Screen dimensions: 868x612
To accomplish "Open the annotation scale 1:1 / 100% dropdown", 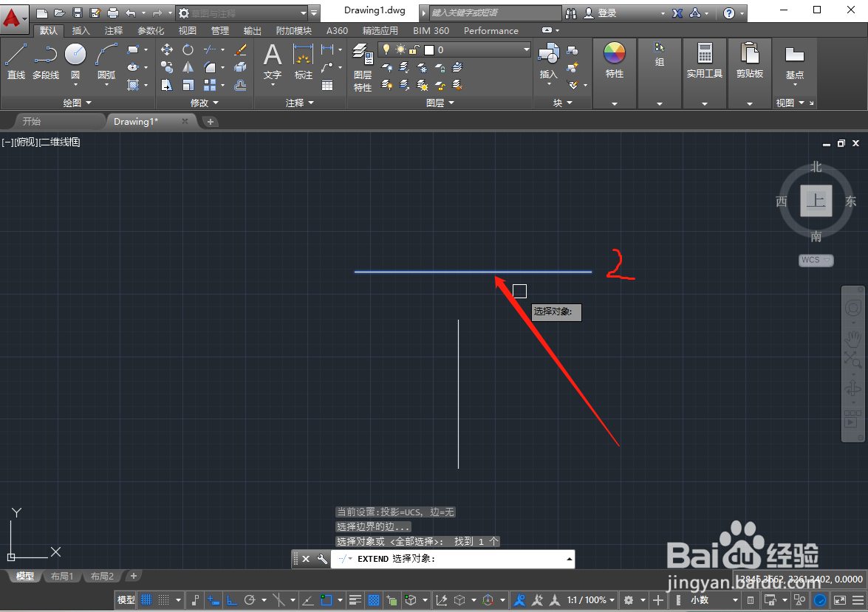I will pos(591,600).
